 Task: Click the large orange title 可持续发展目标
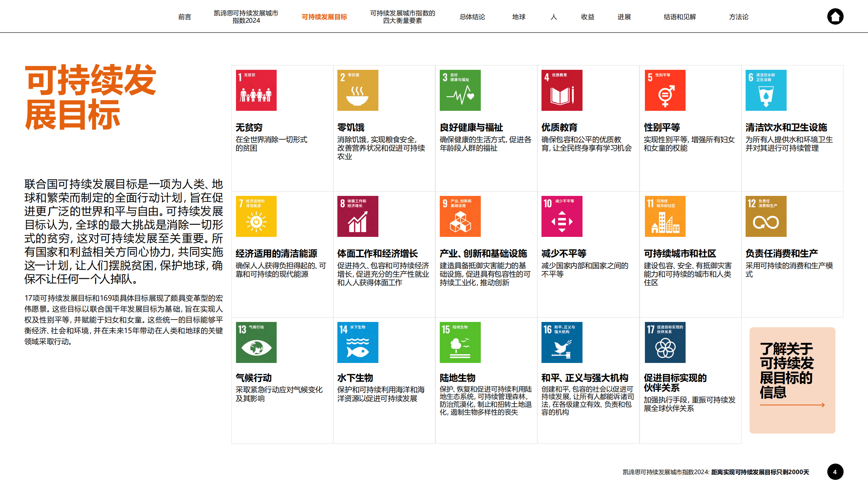(91, 97)
